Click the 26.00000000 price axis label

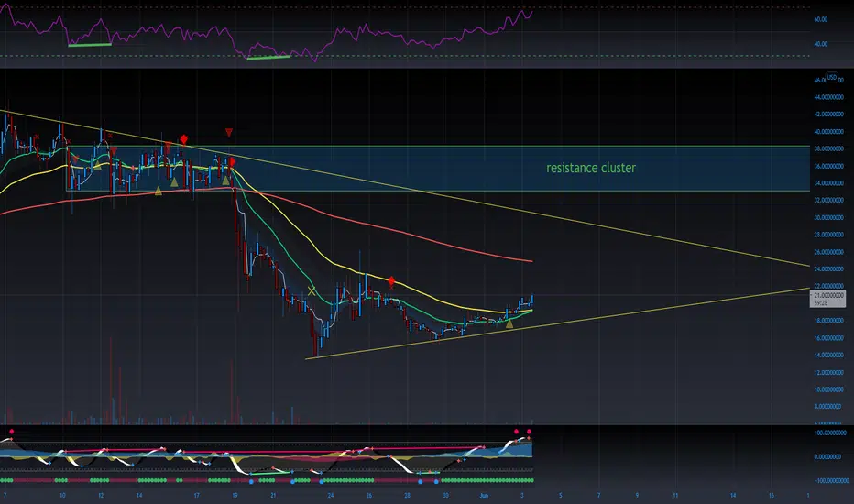pos(828,252)
